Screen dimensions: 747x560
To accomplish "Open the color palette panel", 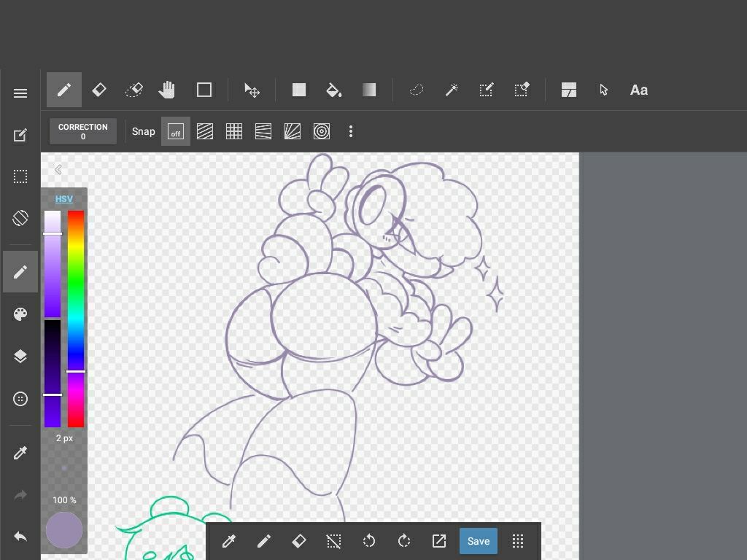I will (x=20, y=314).
